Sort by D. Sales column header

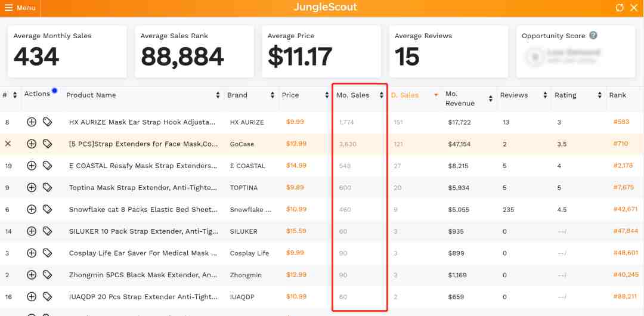pyautogui.click(x=405, y=95)
